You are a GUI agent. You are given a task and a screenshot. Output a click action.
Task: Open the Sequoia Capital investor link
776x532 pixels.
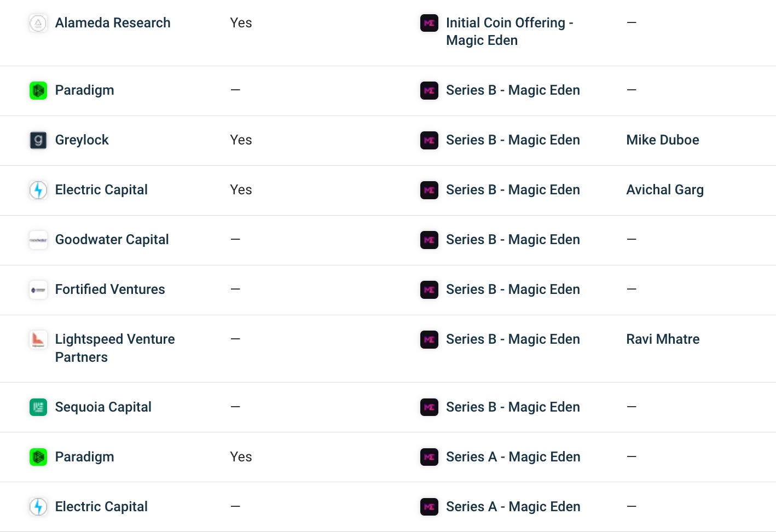pos(103,407)
